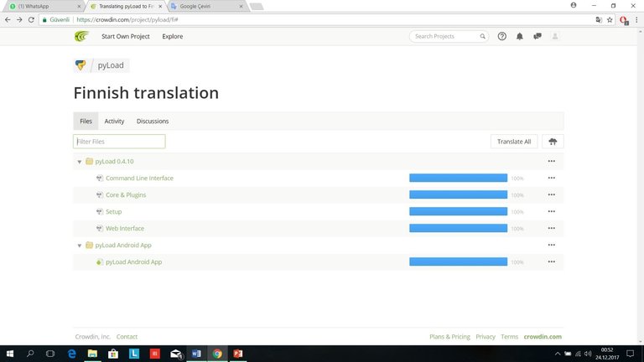Show hidden system tray icons chevron

[558, 354]
